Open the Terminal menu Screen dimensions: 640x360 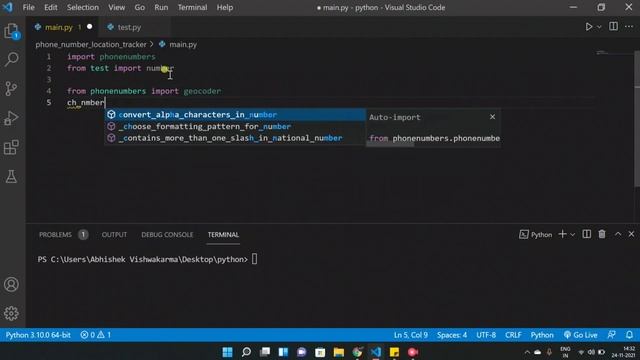tap(192, 7)
